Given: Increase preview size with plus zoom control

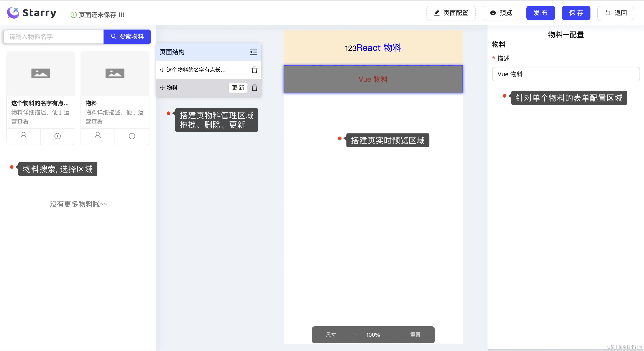Looking at the screenshot, I should 353,335.
